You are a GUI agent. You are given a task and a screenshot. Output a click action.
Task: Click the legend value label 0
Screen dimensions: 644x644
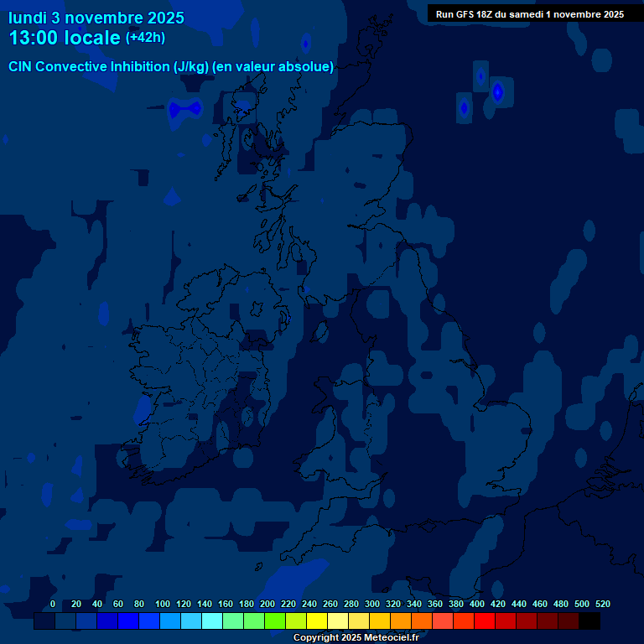pyautogui.click(x=53, y=604)
